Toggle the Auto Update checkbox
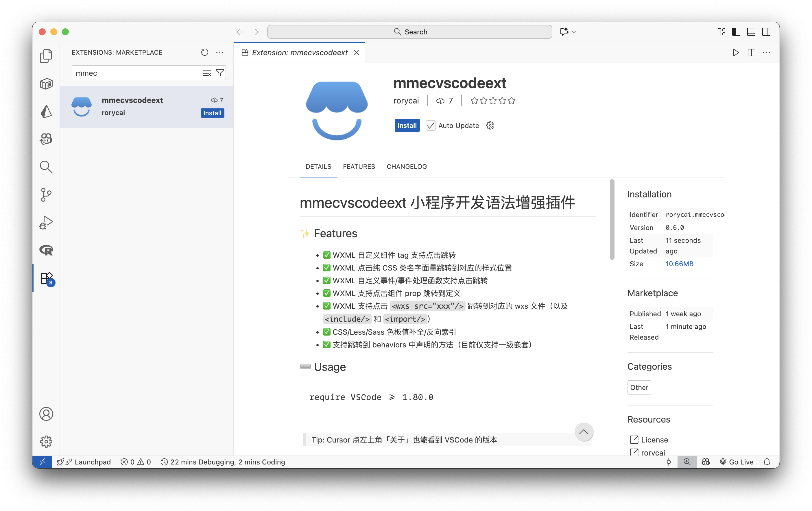 click(430, 125)
